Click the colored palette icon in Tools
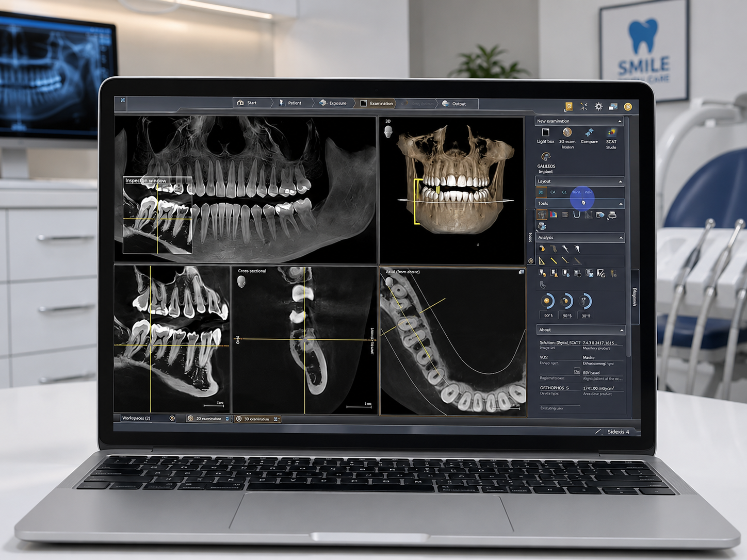 [x=553, y=215]
